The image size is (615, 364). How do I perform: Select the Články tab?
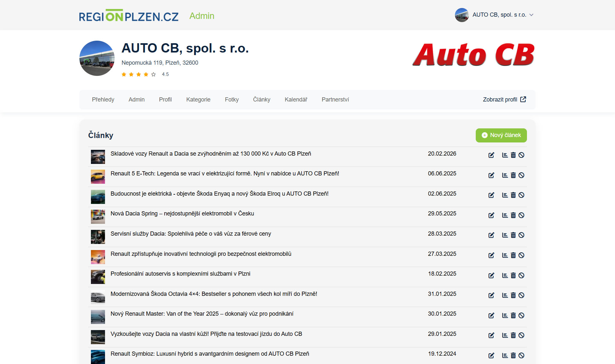coord(262,100)
